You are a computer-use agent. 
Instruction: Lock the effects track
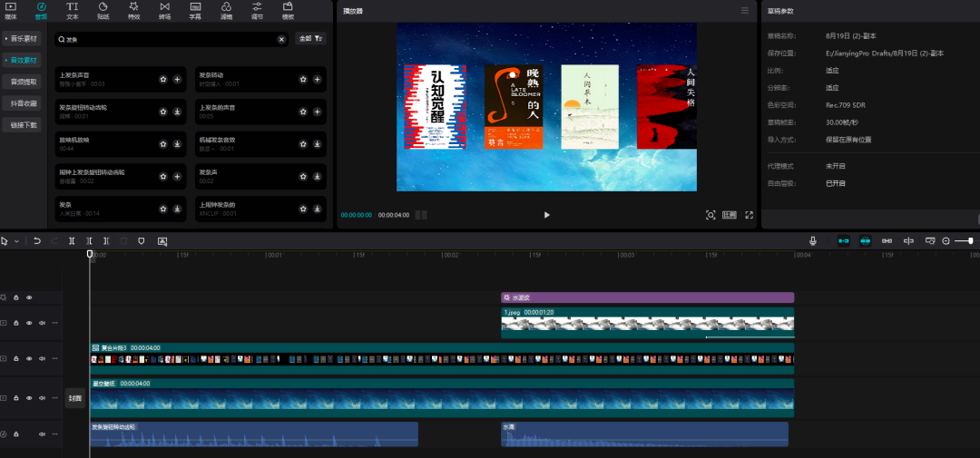[x=16, y=298]
